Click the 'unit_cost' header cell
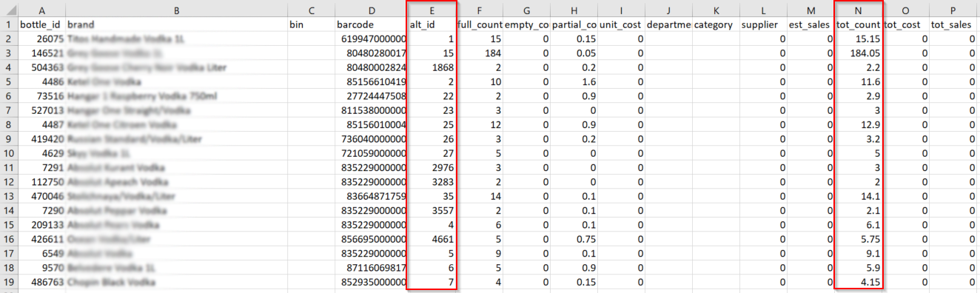 (622, 24)
